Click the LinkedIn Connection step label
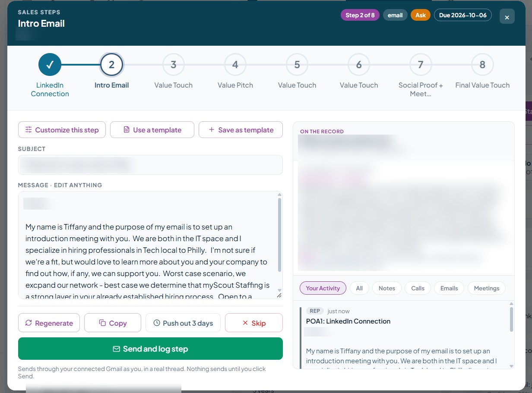Image resolution: width=532 pixels, height=393 pixels. tap(50, 89)
